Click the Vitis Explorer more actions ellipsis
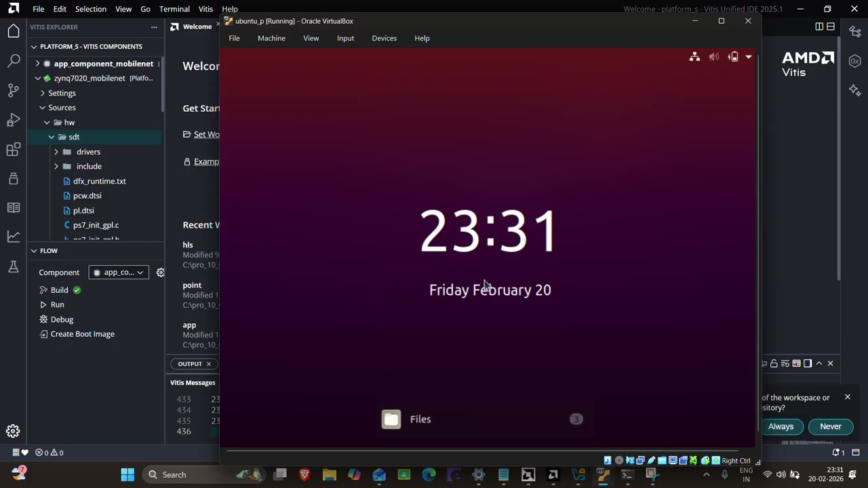Screen dimensions: 868x488 (x=154, y=27)
